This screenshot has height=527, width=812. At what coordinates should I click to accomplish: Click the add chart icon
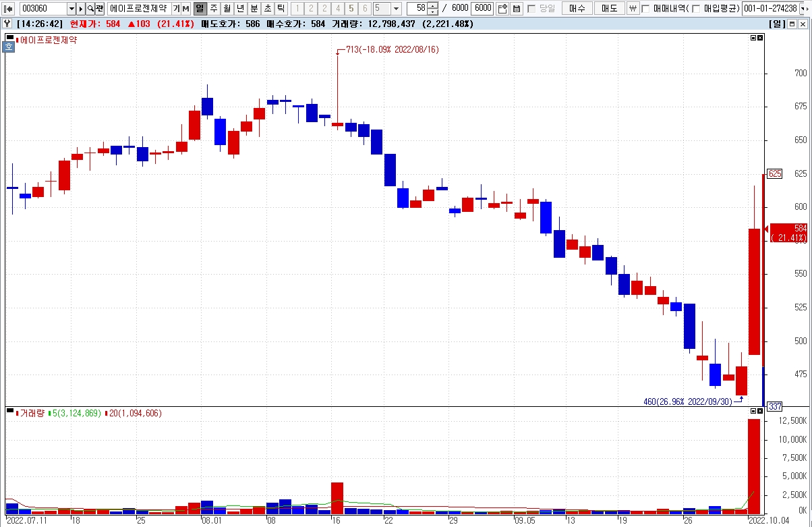[x=503, y=9]
